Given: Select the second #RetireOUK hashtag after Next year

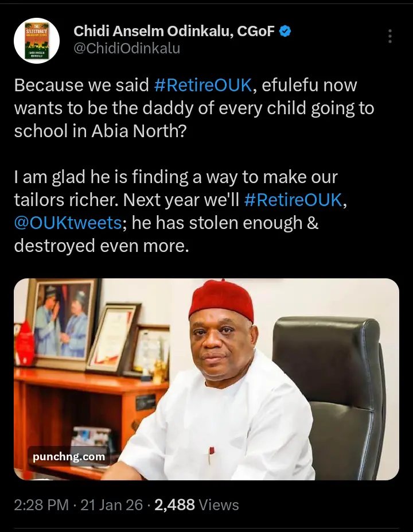Looking at the screenshot, I should (293, 201).
